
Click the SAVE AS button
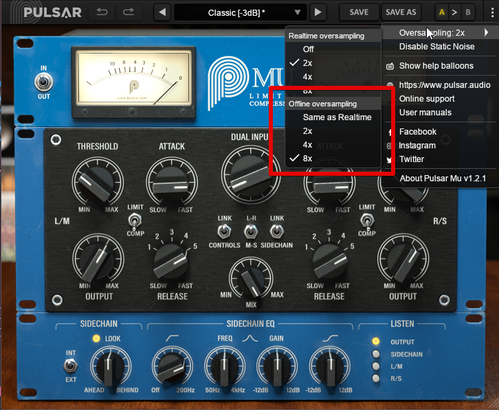(401, 13)
